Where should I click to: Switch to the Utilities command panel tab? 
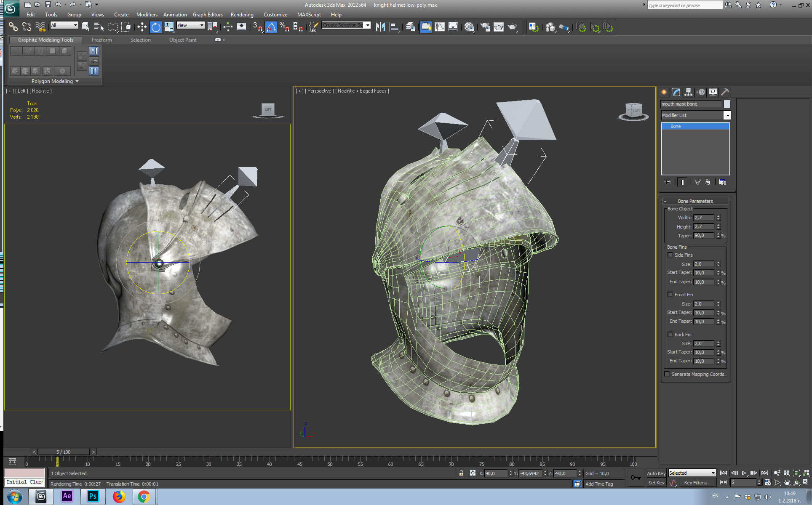point(725,92)
